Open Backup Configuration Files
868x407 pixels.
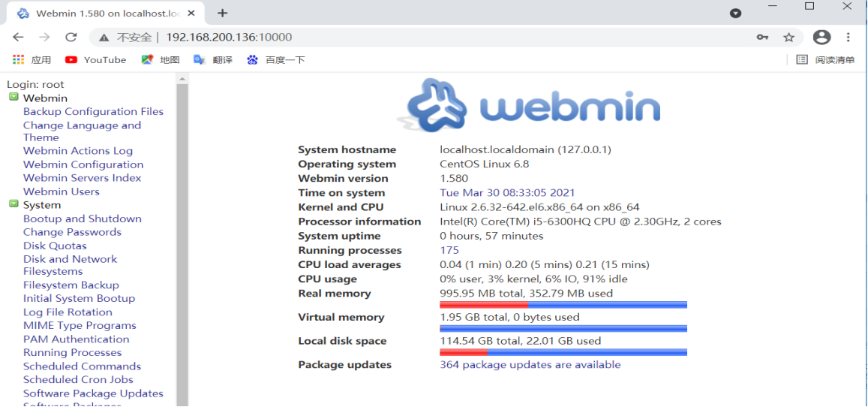93,111
